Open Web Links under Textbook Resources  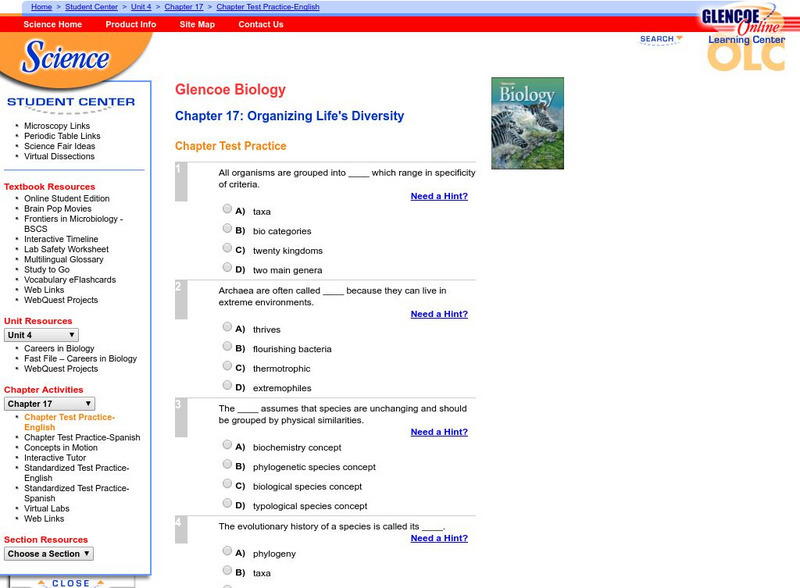tap(44, 290)
